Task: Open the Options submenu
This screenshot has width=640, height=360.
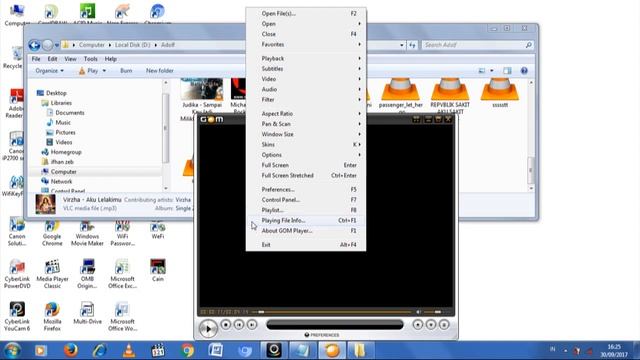Action: pyautogui.click(x=306, y=155)
